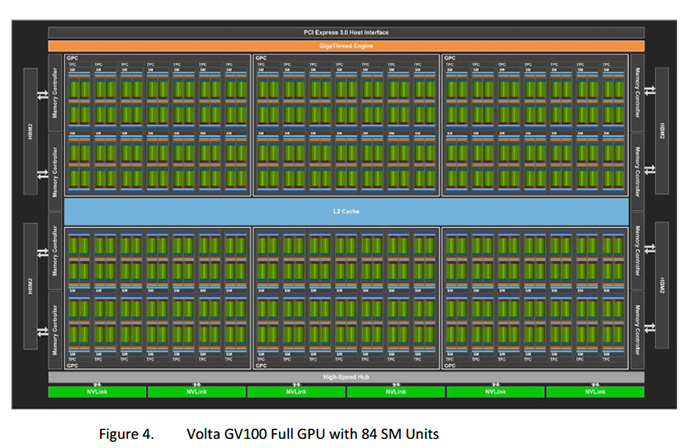Click the second NVLink block from the left

[196, 392]
